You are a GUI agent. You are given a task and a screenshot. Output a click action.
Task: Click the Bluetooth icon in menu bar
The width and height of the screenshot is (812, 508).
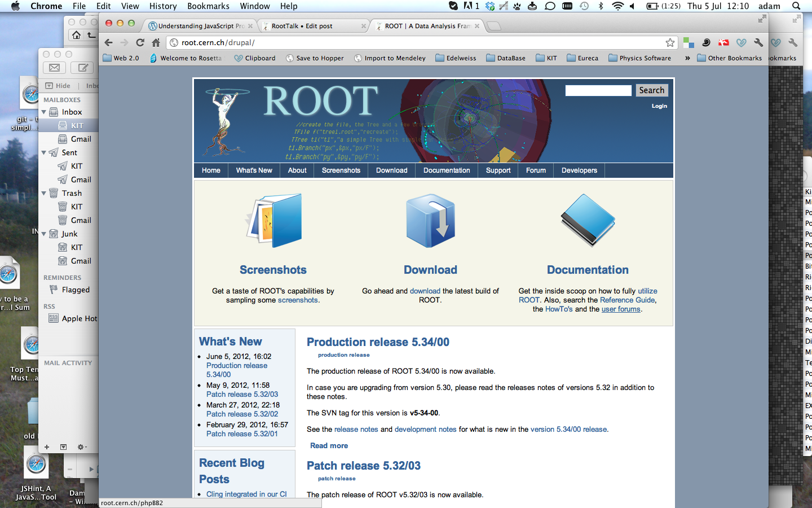[601, 6]
